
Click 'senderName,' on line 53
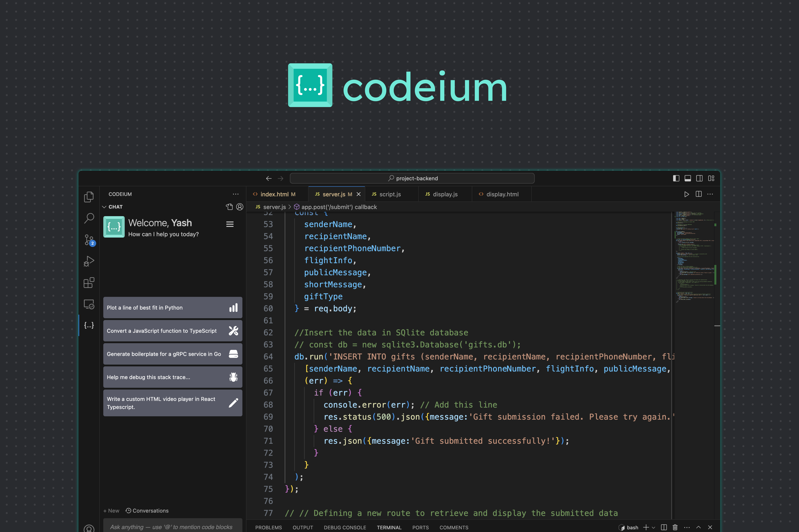(330, 224)
